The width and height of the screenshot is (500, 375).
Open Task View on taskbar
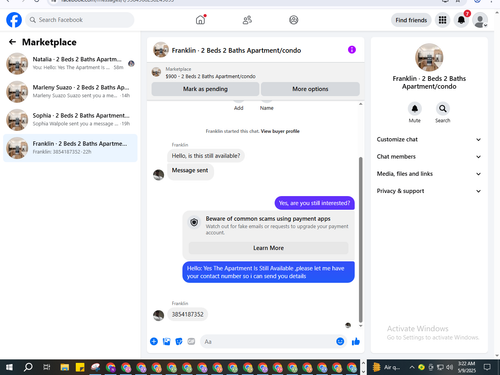tap(47, 367)
